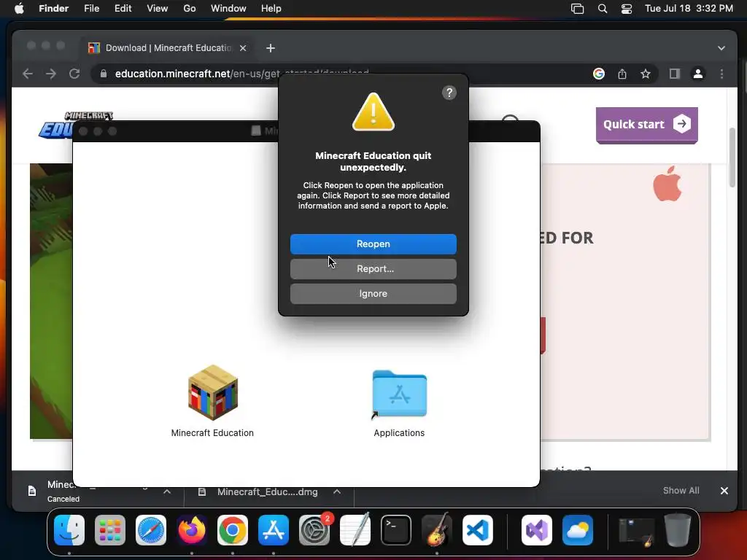Open the Finder menu
Image resolution: width=747 pixels, height=560 pixels.
point(53,9)
